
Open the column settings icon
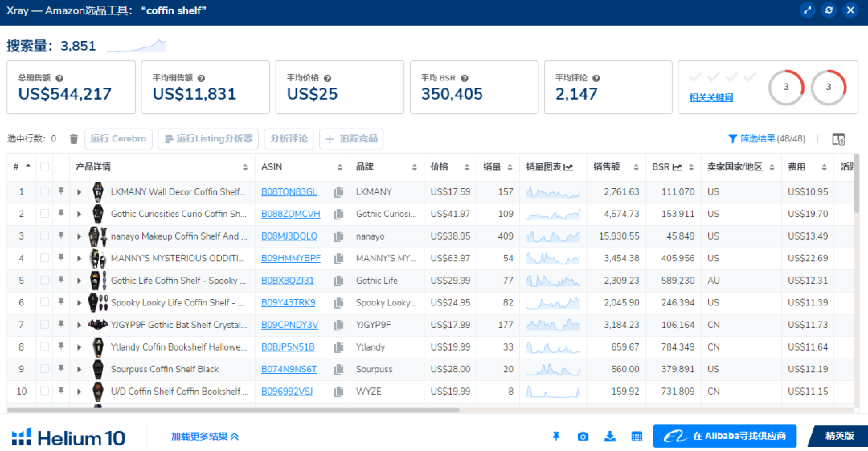point(838,139)
